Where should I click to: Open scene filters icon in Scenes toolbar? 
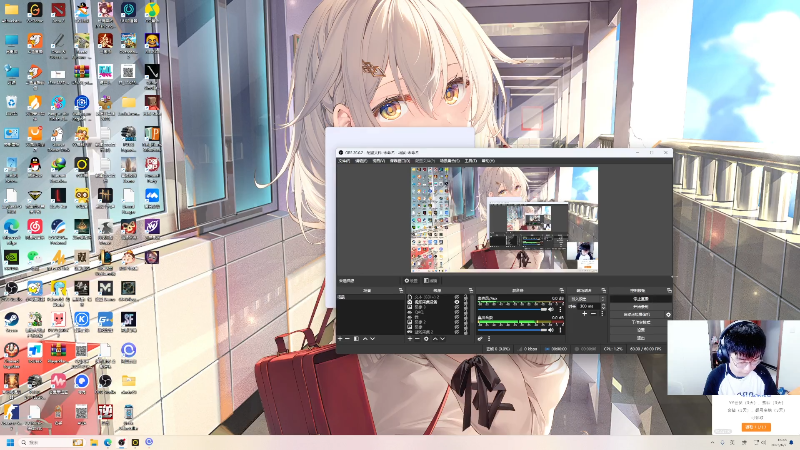pos(356,339)
